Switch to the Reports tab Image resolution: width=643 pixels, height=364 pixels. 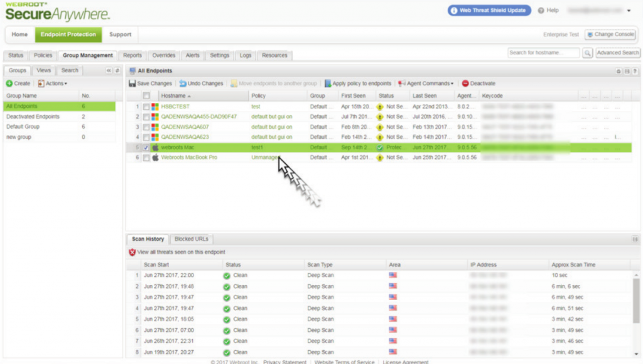132,55
